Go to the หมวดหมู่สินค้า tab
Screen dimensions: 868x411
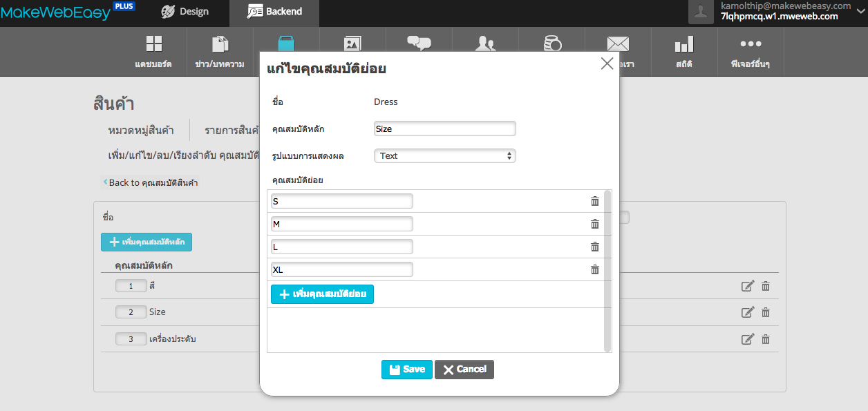pyautogui.click(x=141, y=130)
